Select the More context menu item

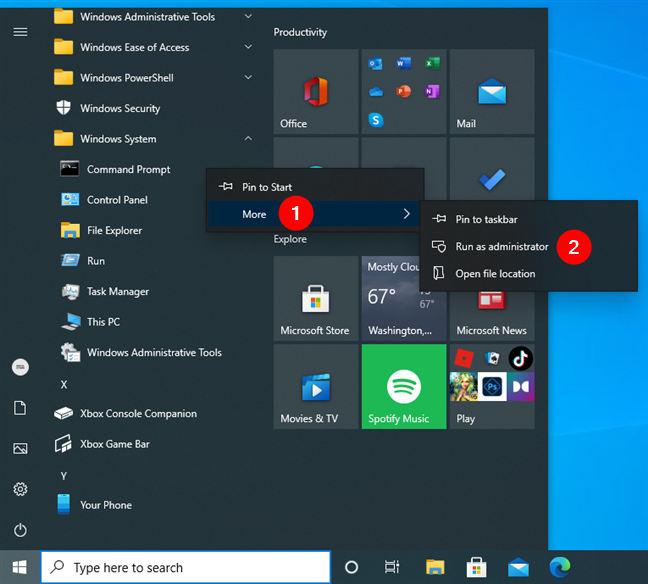pyautogui.click(x=316, y=214)
